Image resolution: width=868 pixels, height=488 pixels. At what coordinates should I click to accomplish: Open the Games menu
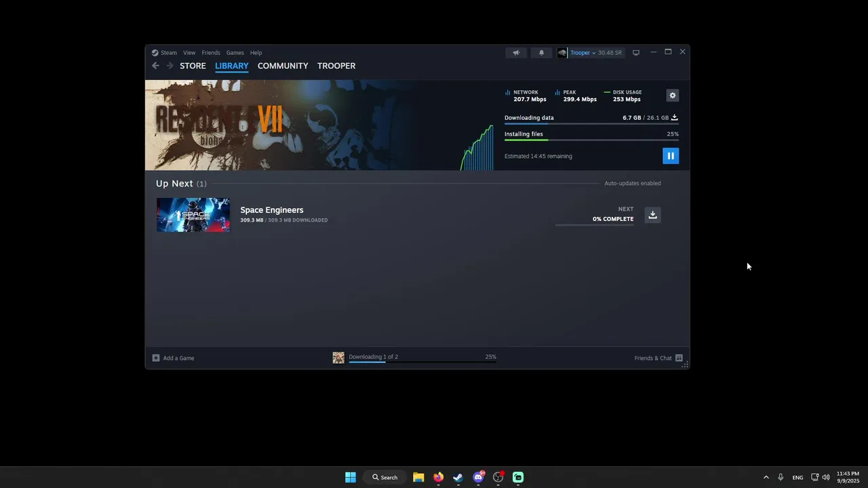pyautogui.click(x=235, y=52)
